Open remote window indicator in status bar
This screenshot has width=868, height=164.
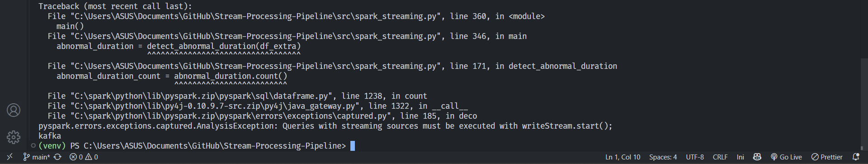pyautogui.click(x=9, y=157)
